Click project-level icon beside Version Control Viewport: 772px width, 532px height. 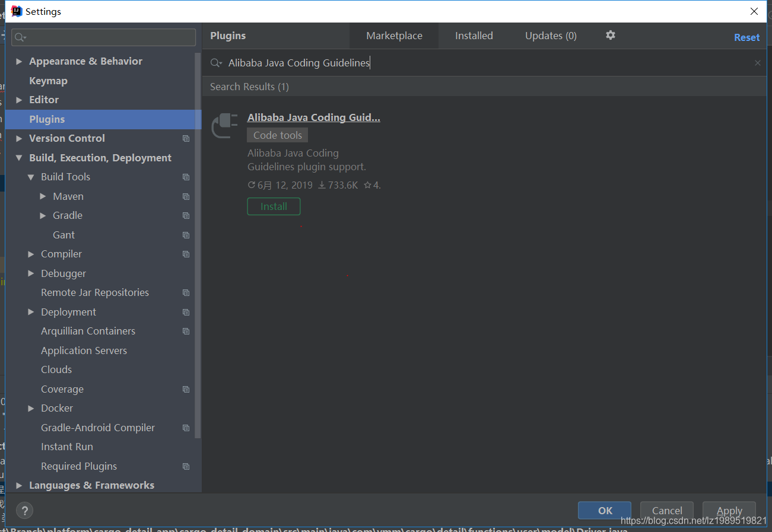pyautogui.click(x=186, y=138)
